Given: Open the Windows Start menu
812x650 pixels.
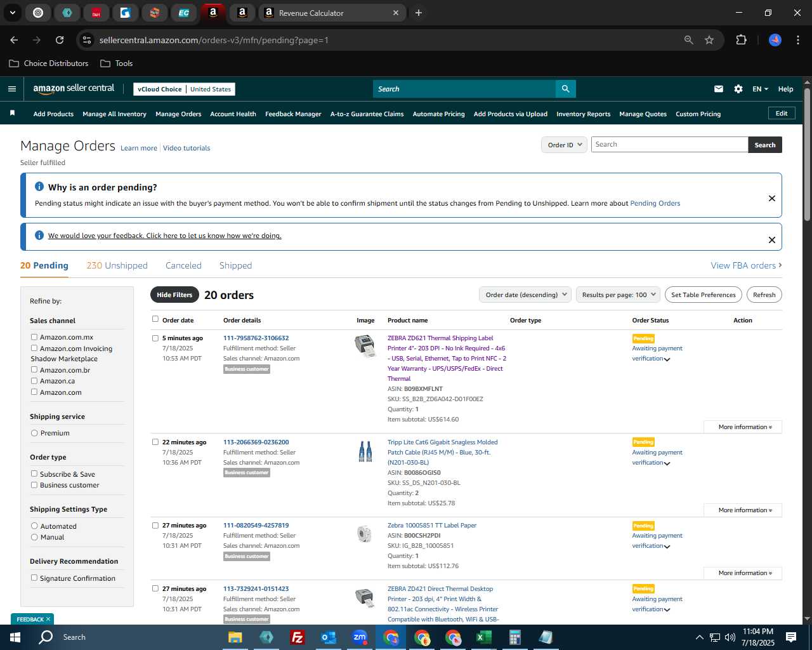Looking at the screenshot, I should pyautogui.click(x=15, y=637).
